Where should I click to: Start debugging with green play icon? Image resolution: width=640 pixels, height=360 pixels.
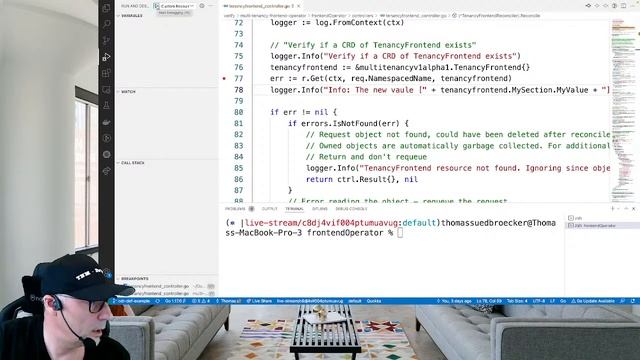[156, 6]
